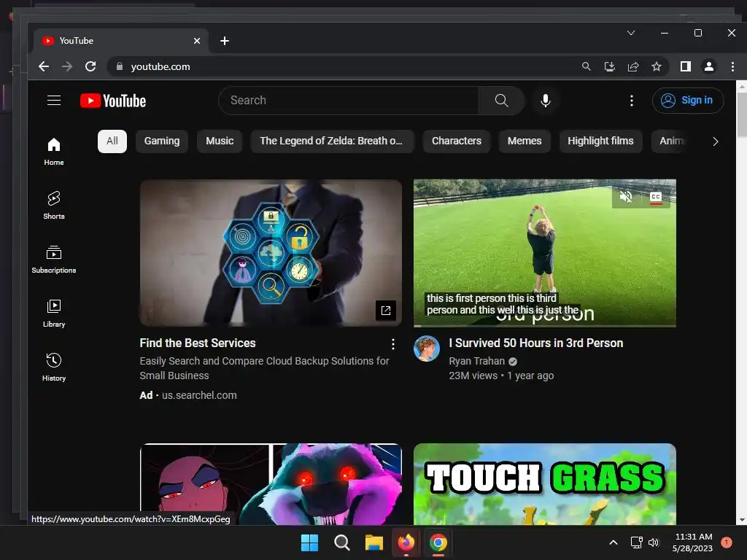Click the zoom magnifier icon in address bar

587,66
